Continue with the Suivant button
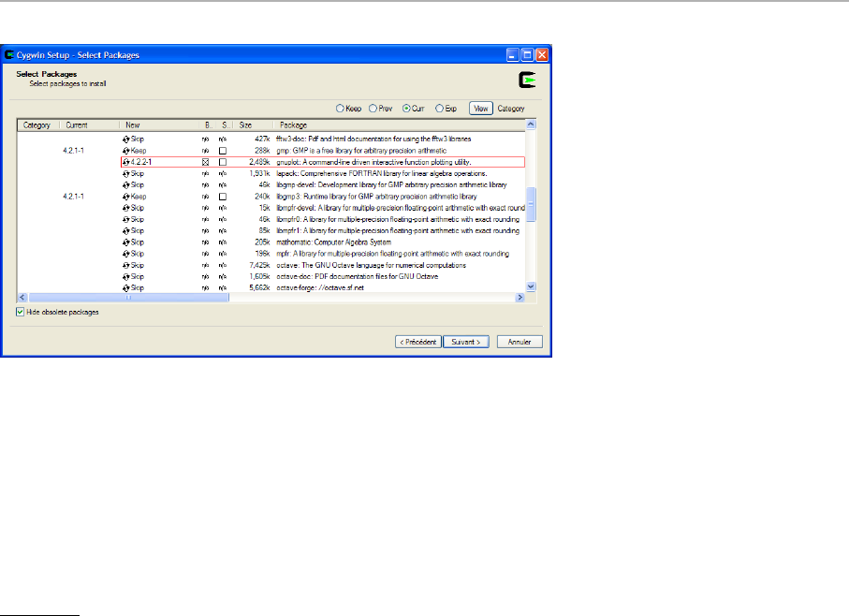 coord(465,342)
